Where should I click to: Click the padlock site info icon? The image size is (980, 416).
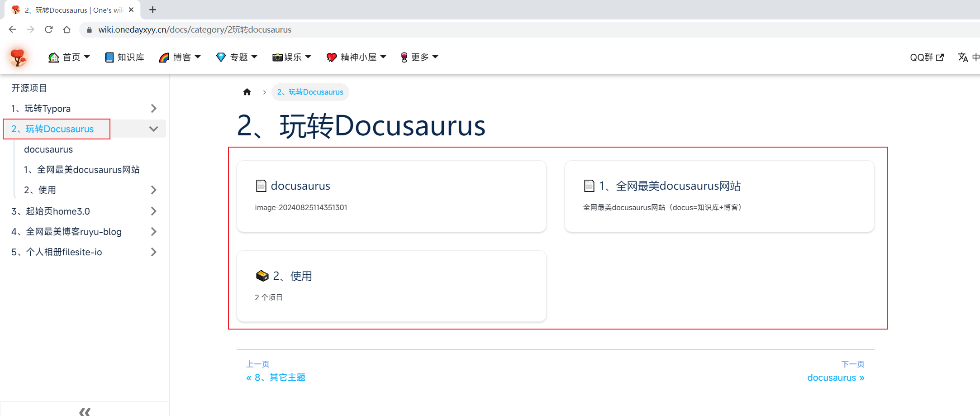pos(89,30)
